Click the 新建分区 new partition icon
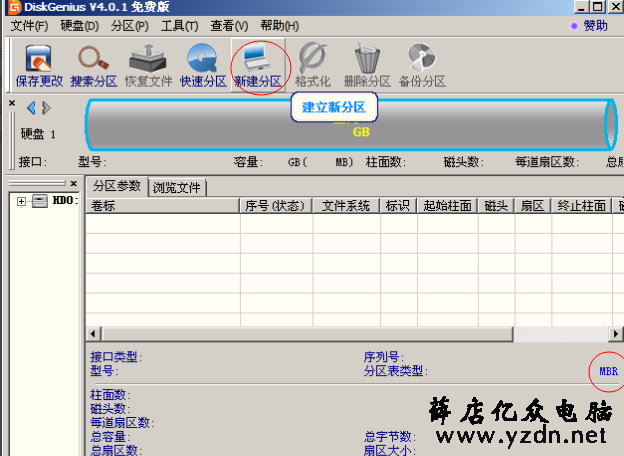 [258, 66]
